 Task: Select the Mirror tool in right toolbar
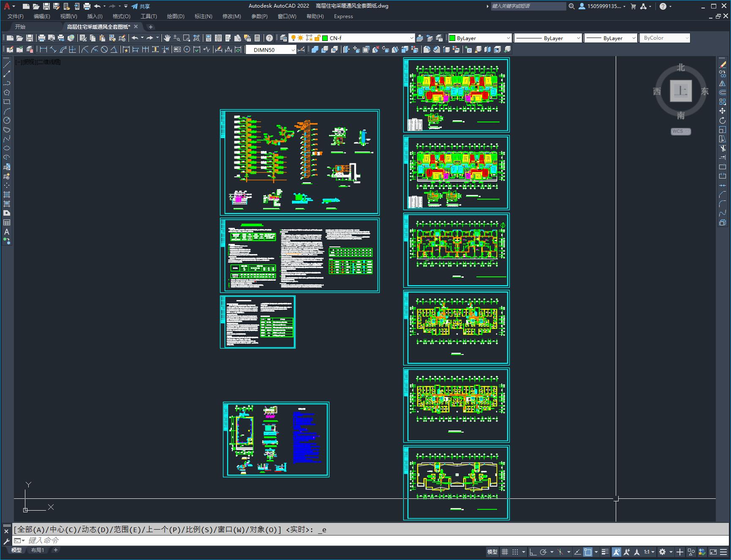pyautogui.click(x=723, y=83)
